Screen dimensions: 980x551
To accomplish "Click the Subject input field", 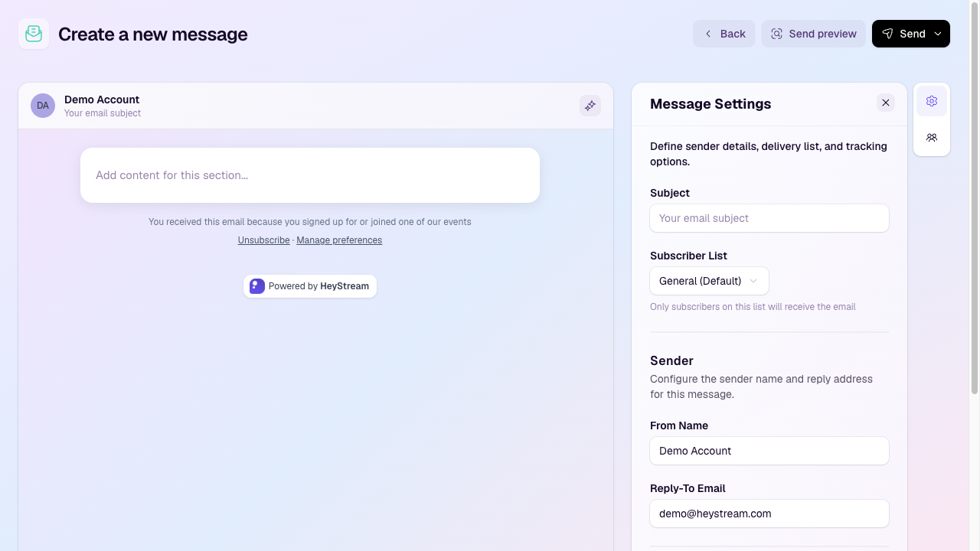I will tap(769, 218).
